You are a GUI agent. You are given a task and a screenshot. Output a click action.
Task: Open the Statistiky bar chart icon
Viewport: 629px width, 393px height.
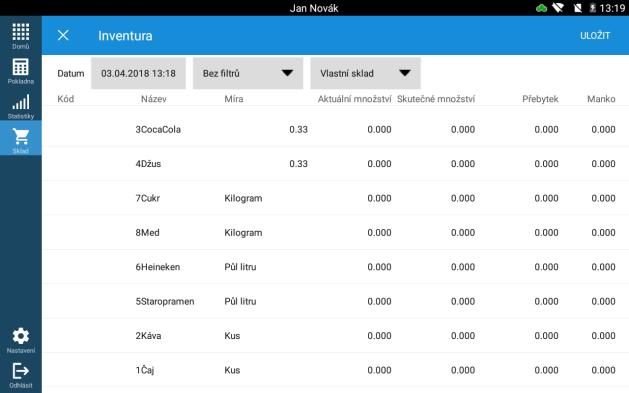coord(20,102)
